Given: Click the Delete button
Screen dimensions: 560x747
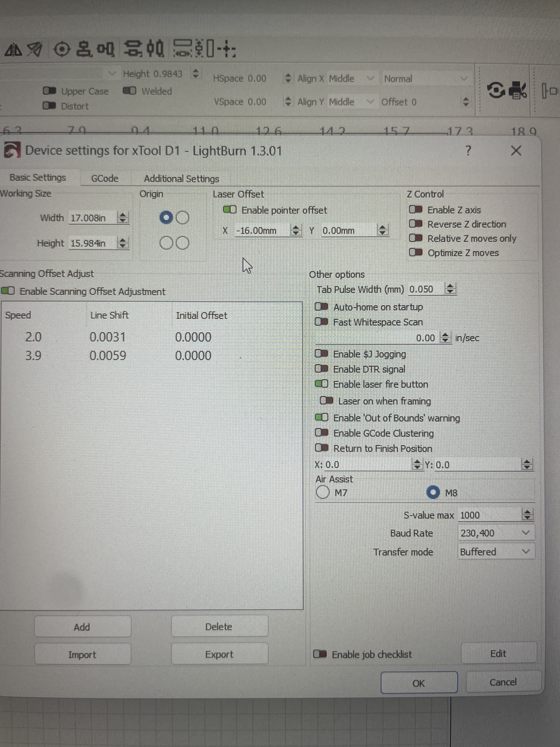Looking at the screenshot, I should [x=219, y=627].
